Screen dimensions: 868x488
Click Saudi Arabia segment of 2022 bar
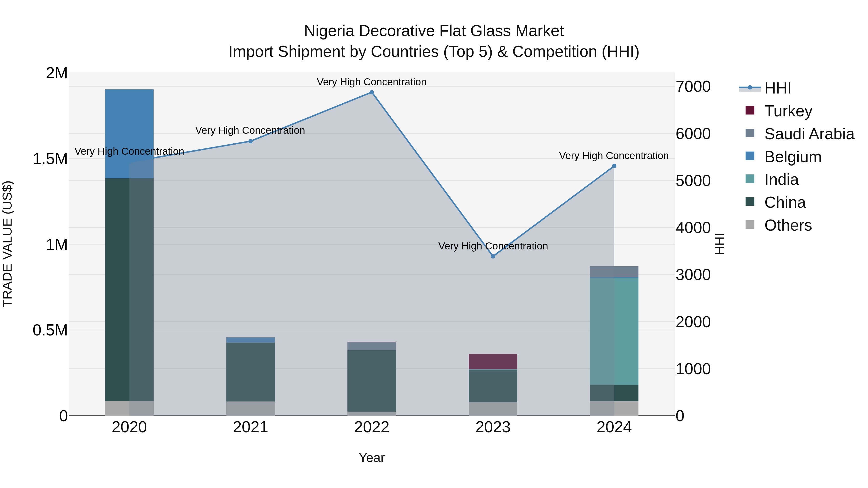[372, 346]
